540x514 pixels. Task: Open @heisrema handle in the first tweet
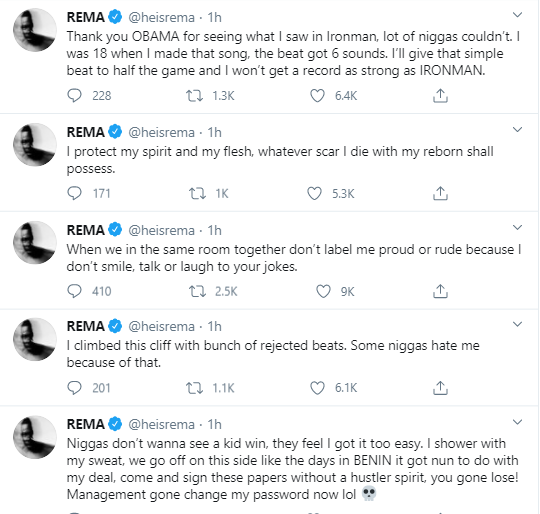click(x=162, y=18)
